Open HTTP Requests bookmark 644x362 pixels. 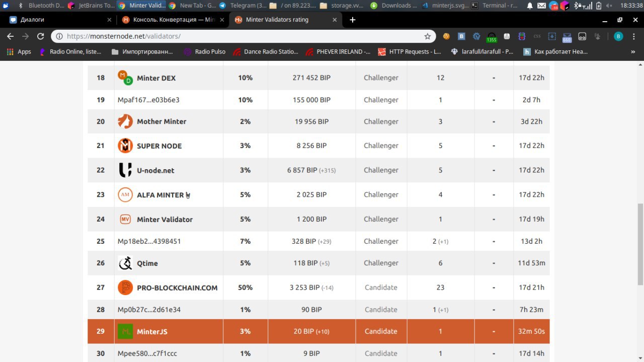410,51
